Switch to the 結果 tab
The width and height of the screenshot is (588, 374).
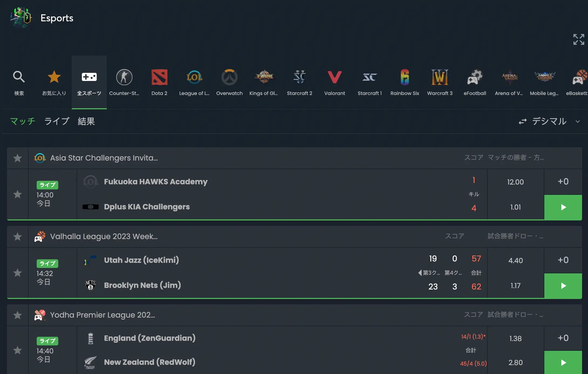pos(86,121)
